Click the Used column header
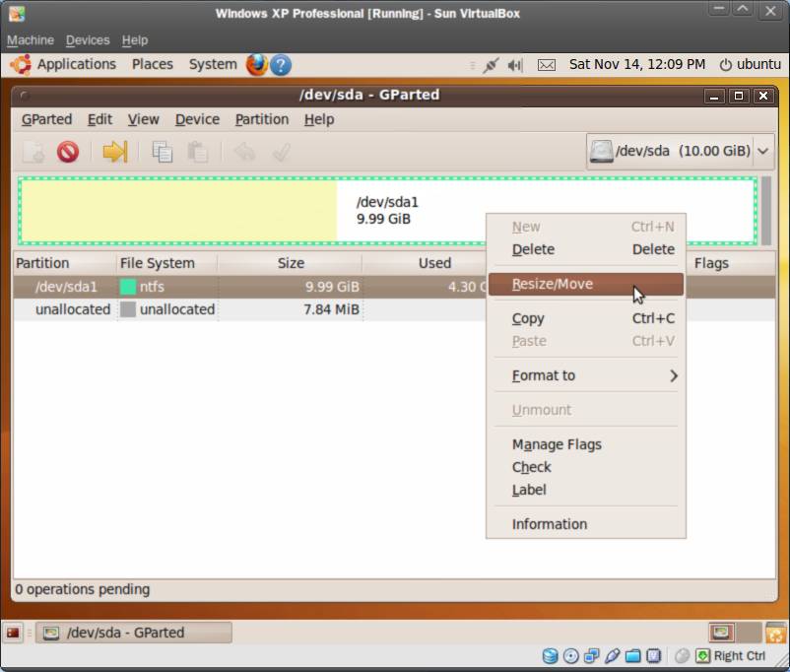The height and width of the screenshot is (672, 790). [x=425, y=263]
